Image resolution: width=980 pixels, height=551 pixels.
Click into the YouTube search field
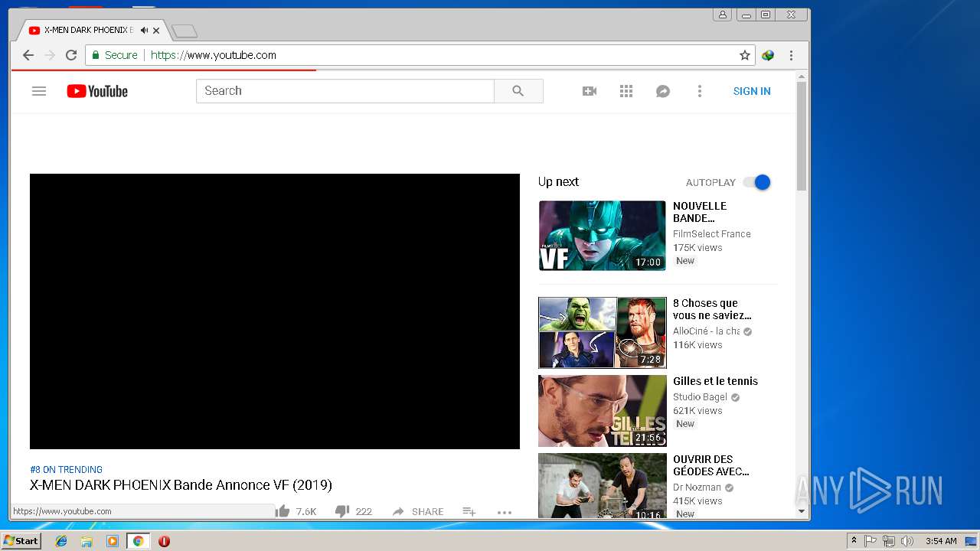(345, 91)
